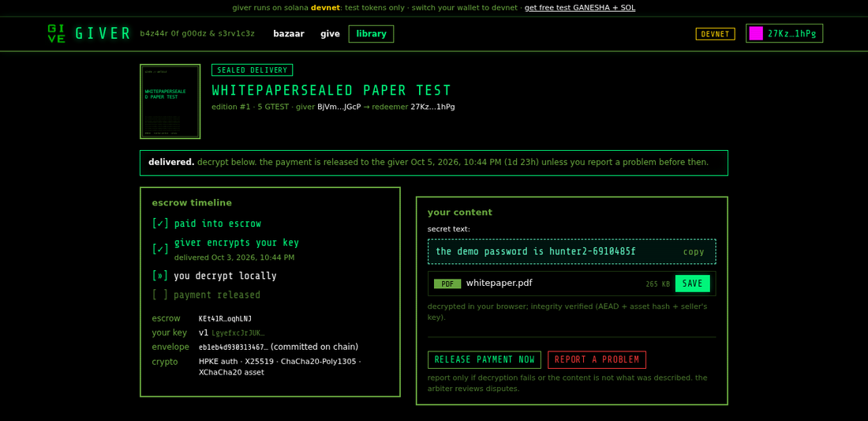
Task: Select paid into escrow step text
Action: point(218,224)
